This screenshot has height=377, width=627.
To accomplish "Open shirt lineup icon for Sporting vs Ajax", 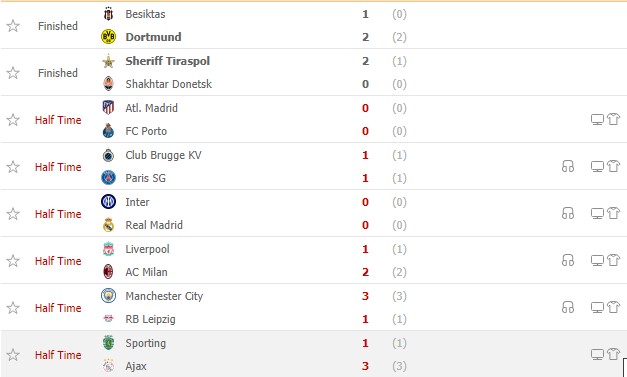I will click(x=613, y=354).
